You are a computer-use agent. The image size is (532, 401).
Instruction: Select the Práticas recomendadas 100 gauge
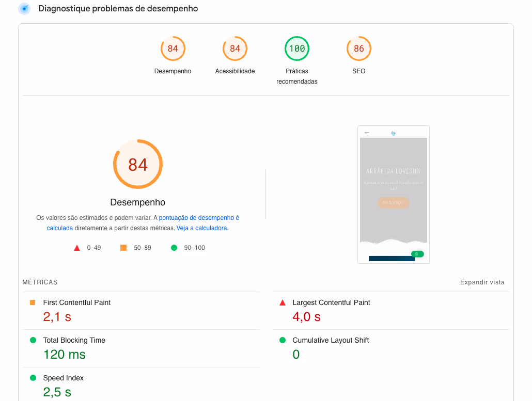coord(296,49)
